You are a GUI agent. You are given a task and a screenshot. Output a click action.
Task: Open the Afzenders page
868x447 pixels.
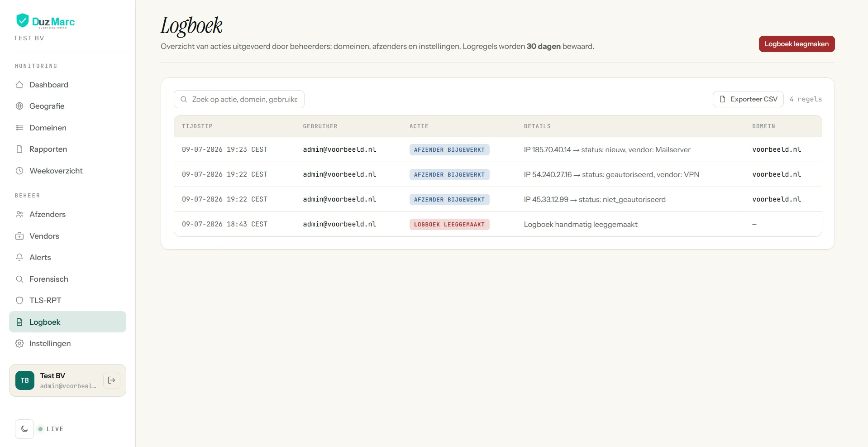(x=67, y=214)
